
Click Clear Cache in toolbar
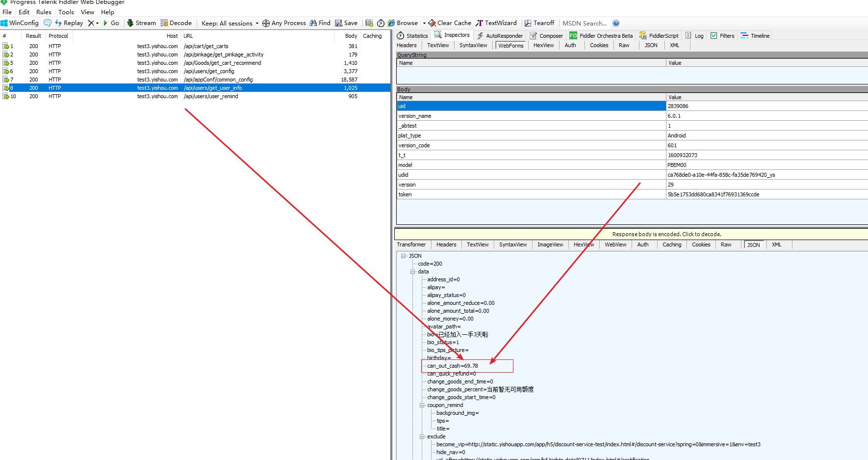[450, 23]
